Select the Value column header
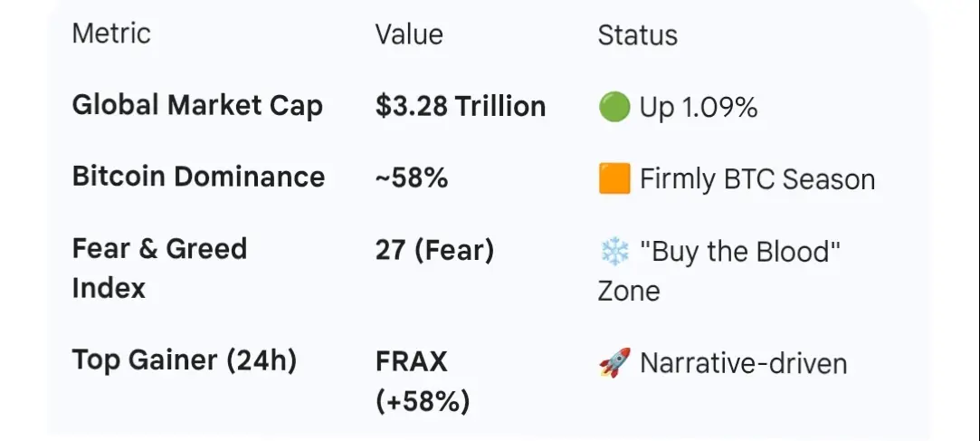This screenshot has height=441, width=980. [x=409, y=34]
